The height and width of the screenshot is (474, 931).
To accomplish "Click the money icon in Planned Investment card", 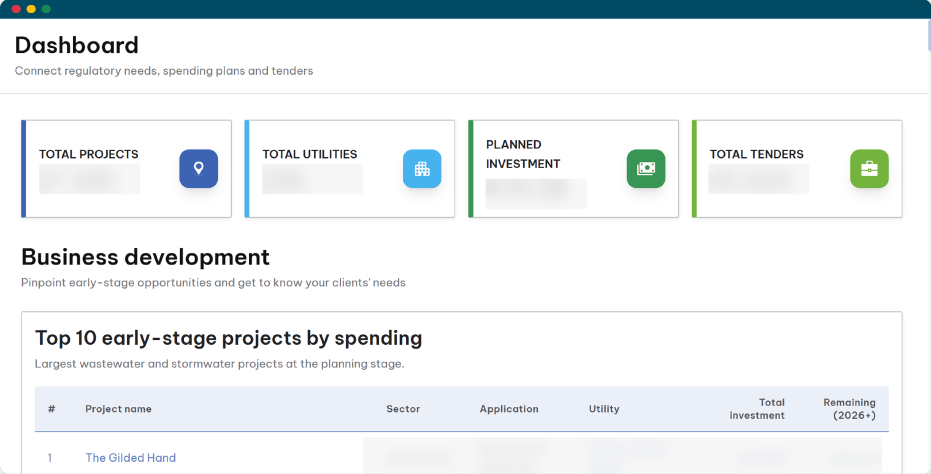I will tap(646, 169).
